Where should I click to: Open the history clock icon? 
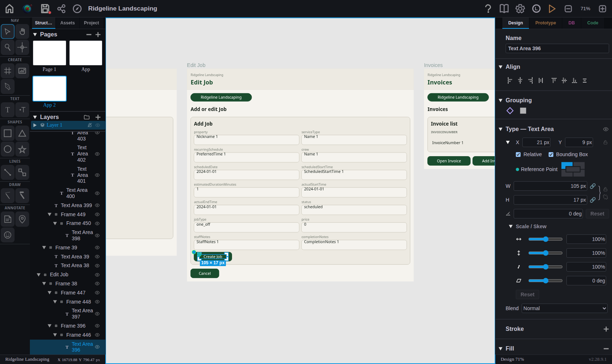[536, 8]
